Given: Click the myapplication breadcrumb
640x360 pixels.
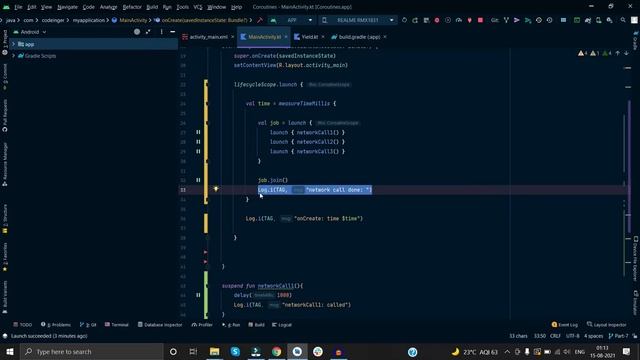Looking at the screenshot, I should 89,20.
